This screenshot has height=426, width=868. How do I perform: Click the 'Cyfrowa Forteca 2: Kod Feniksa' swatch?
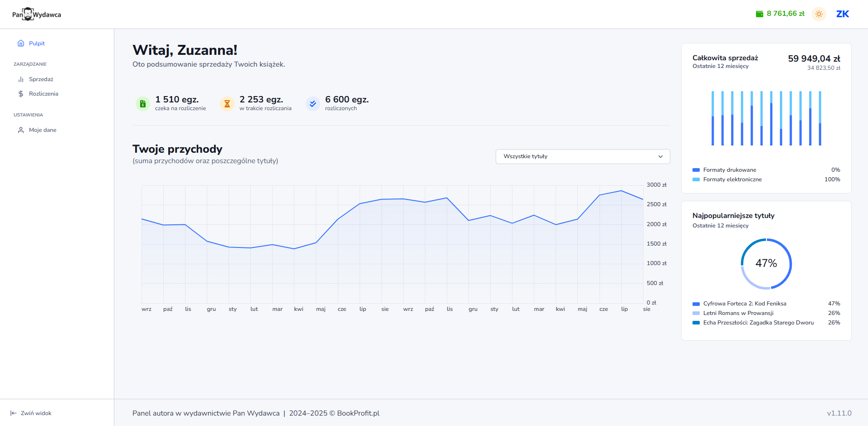(x=696, y=304)
